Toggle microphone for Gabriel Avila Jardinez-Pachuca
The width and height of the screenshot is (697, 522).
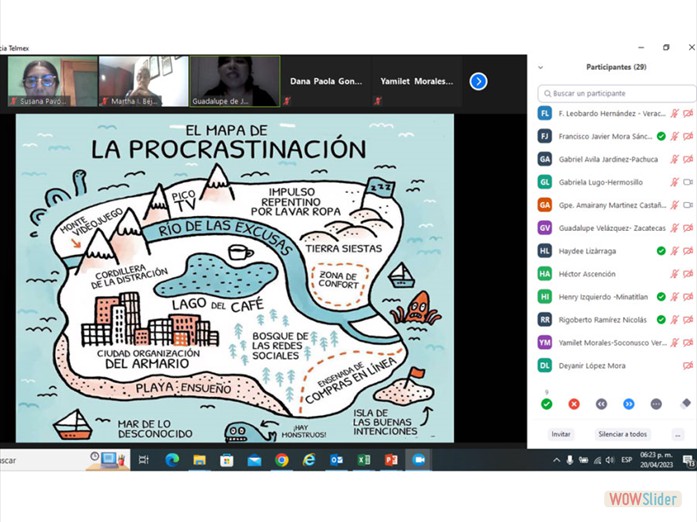pyautogui.click(x=675, y=159)
